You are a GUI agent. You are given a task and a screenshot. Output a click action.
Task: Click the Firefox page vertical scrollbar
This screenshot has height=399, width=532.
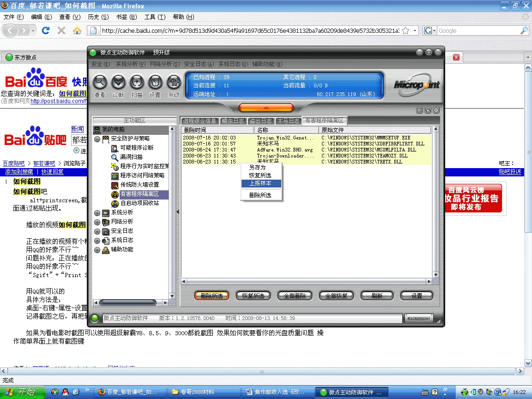(x=528, y=216)
